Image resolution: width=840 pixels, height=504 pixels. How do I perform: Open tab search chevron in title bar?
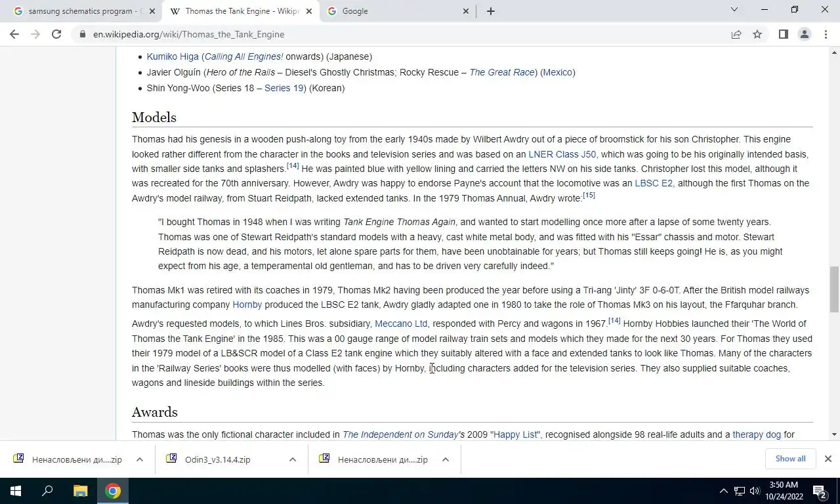point(734,10)
